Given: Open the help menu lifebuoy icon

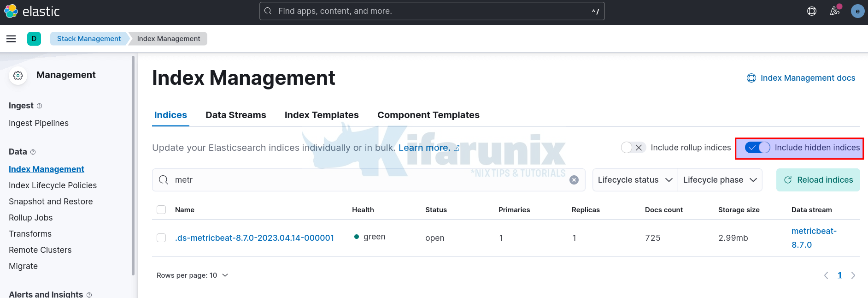Looking at the screenshot, I should [x=812, y=11].
